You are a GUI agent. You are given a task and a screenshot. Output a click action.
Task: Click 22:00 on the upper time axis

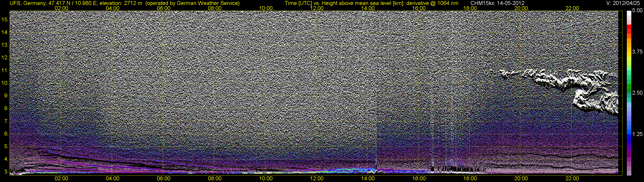[572, 8]
